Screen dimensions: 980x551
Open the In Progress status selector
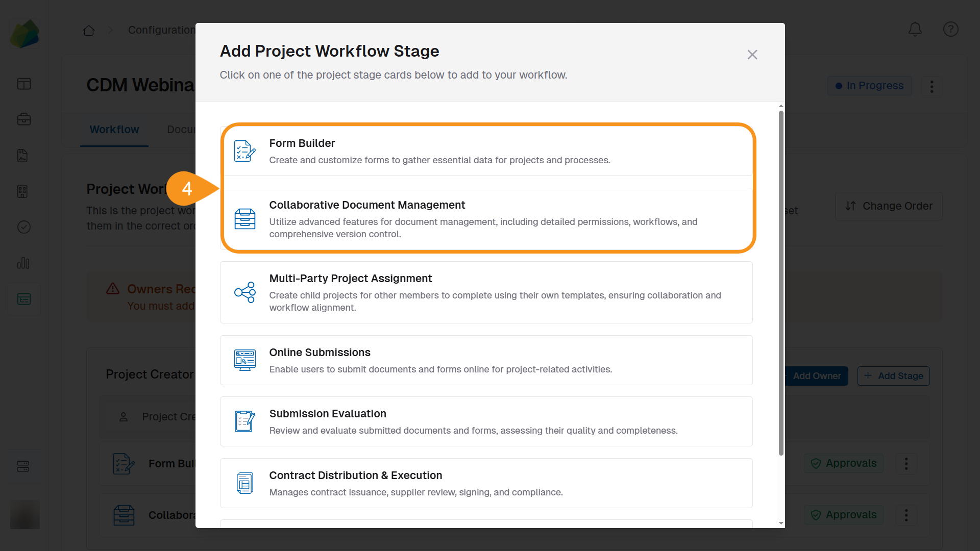pyautogui.click(x=869, y=86)
